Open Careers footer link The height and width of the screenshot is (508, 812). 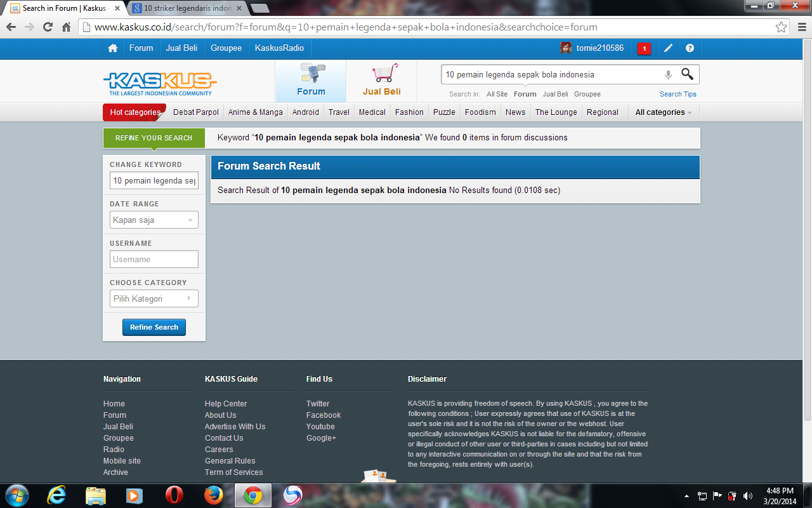click(x=219, y=450)
